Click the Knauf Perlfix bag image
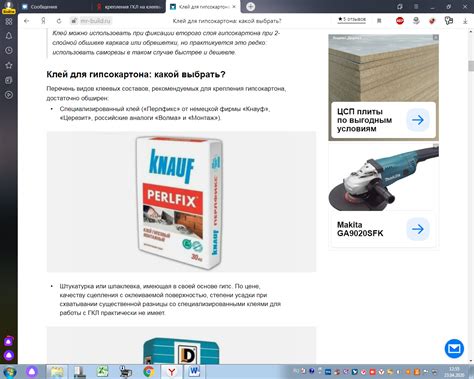Viewport: 474px width, 379px height. click(179, 203)
